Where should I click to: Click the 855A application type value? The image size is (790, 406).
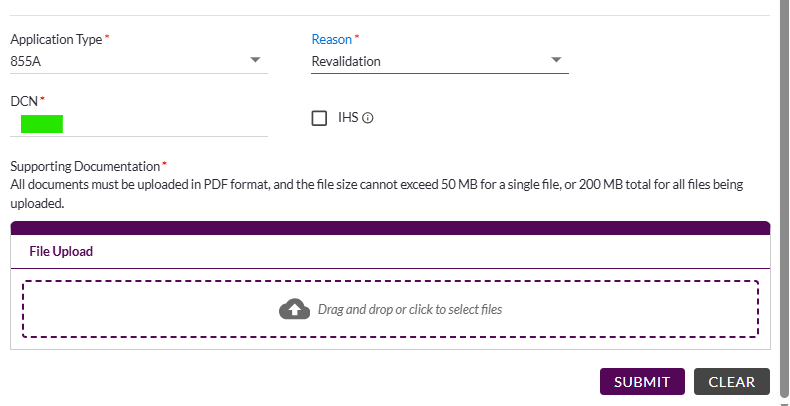pos(26,61)
